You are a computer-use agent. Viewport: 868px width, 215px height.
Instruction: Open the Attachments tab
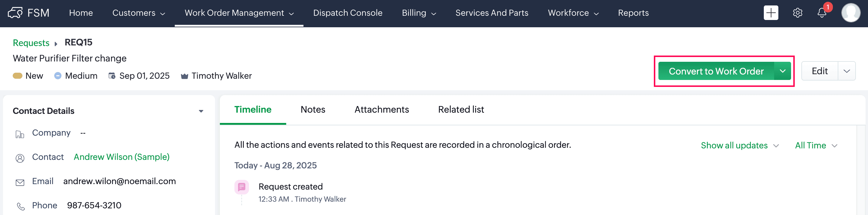pos(381,110)
